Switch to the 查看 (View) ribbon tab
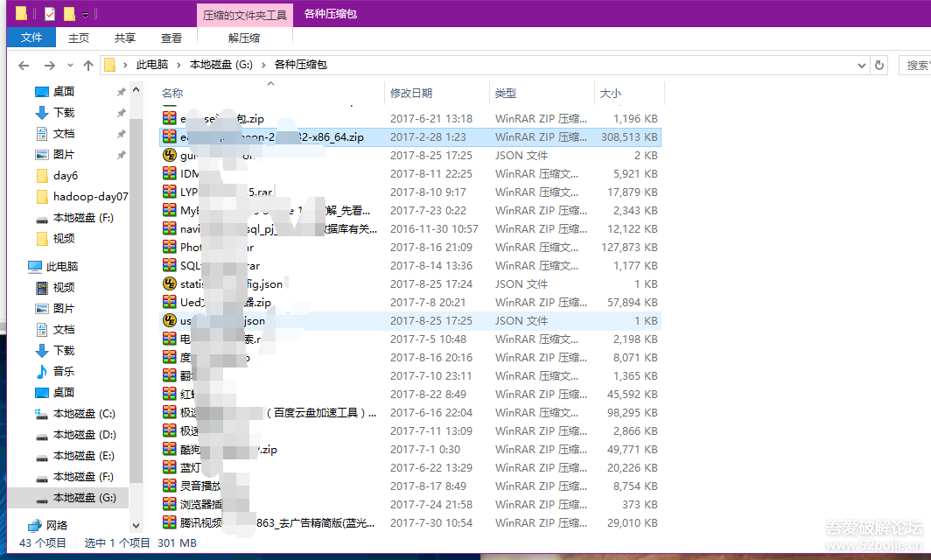The height and width of the screenshot is (560, 931). (171, 38)
